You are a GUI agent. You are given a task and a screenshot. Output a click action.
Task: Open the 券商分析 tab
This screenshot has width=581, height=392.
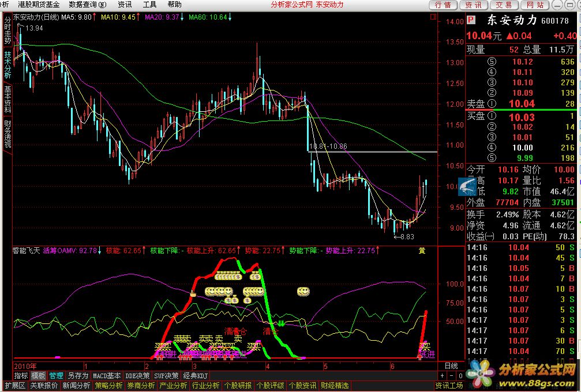(141, 386)
